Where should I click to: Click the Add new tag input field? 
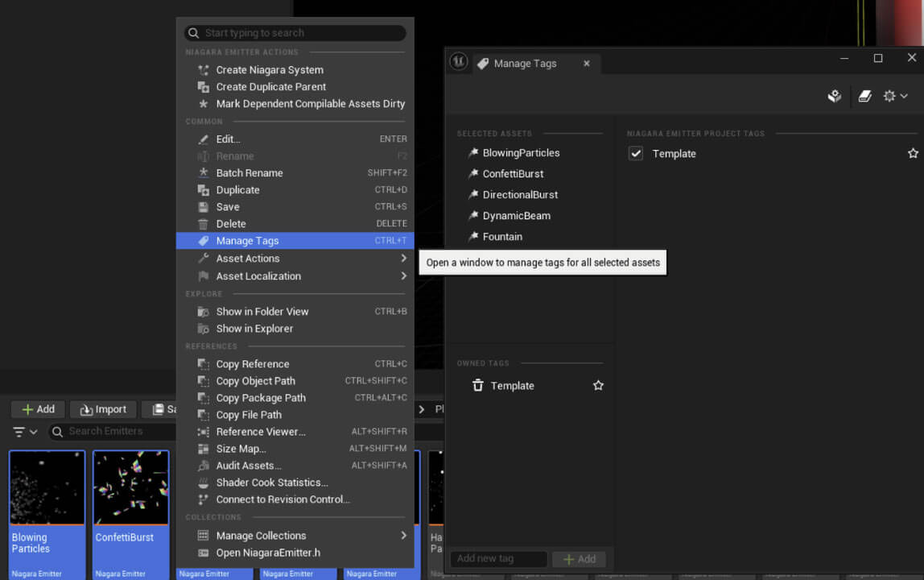498,559
